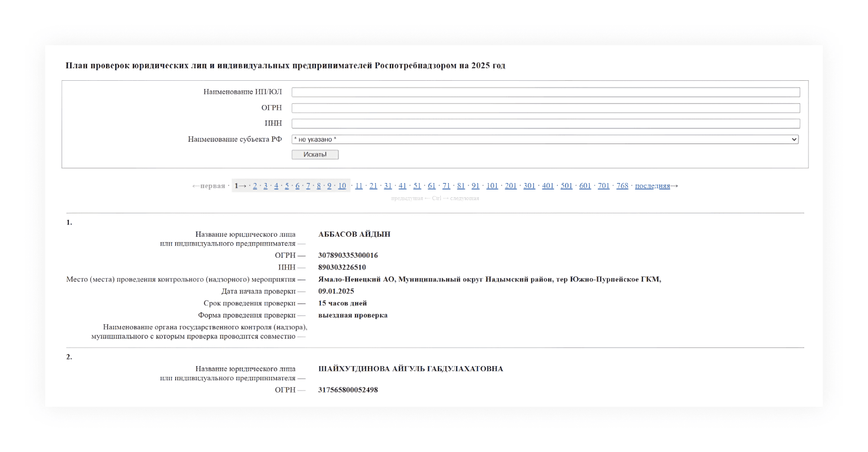This screenshot has height=452, width=868.
Task: Jump to page 10 of results
Action: (x=342, y=186)
